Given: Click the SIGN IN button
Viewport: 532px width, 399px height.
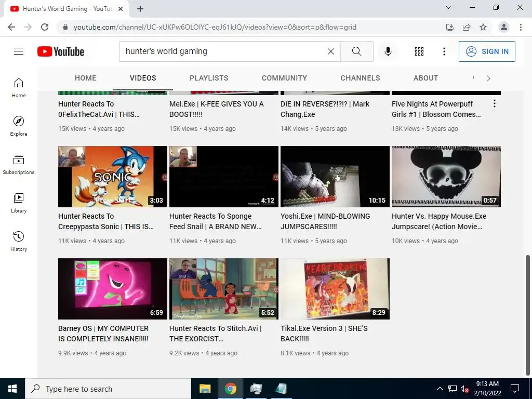Looking at the screenshot, I should pyautogui.click(x=487, y=51).
